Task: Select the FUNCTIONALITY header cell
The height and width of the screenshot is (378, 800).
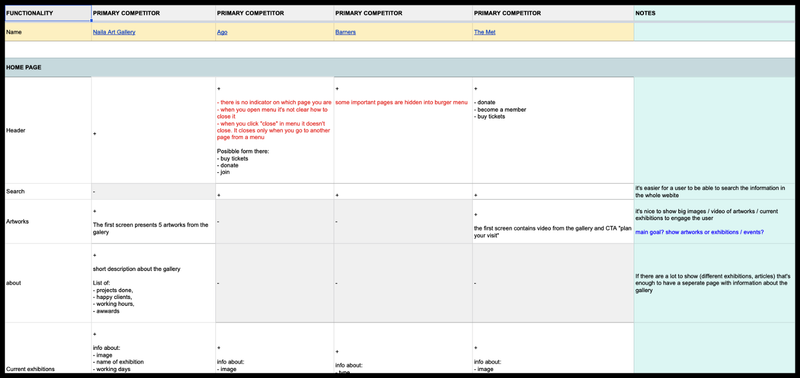Action: (48, 13)
